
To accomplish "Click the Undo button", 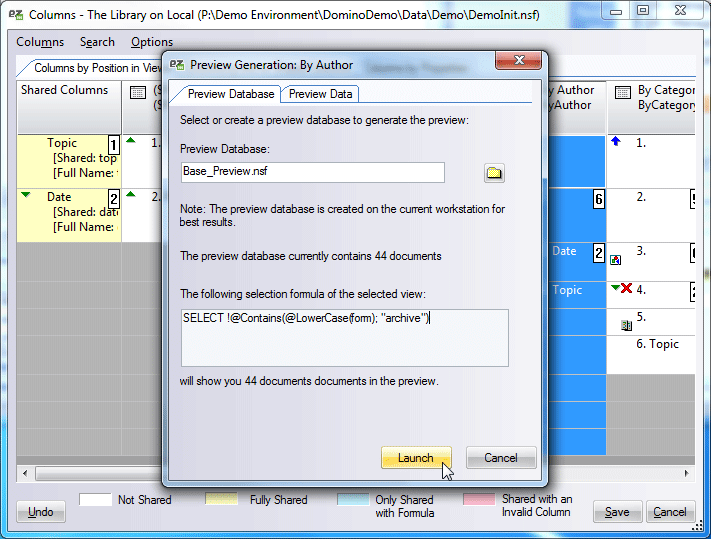I will (41, 512).
